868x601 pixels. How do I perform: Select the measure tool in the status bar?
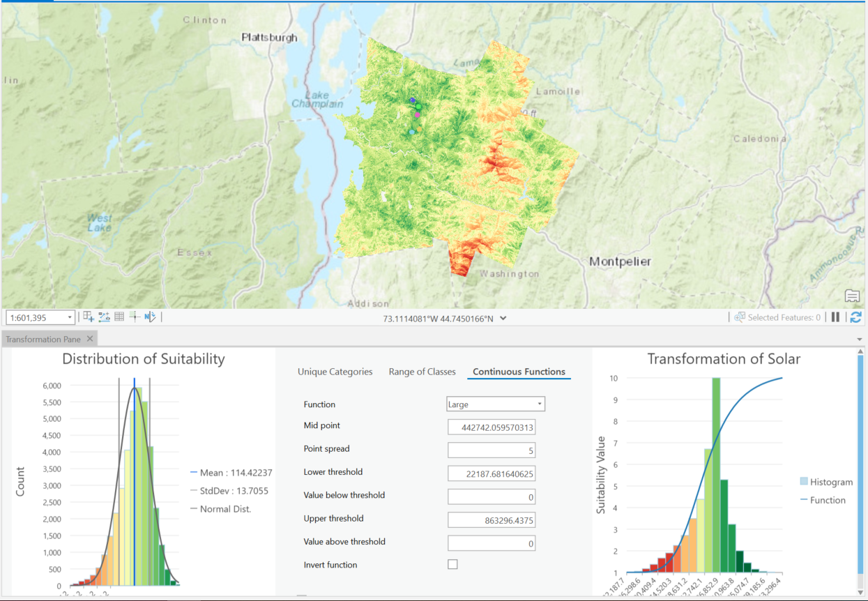103,317
